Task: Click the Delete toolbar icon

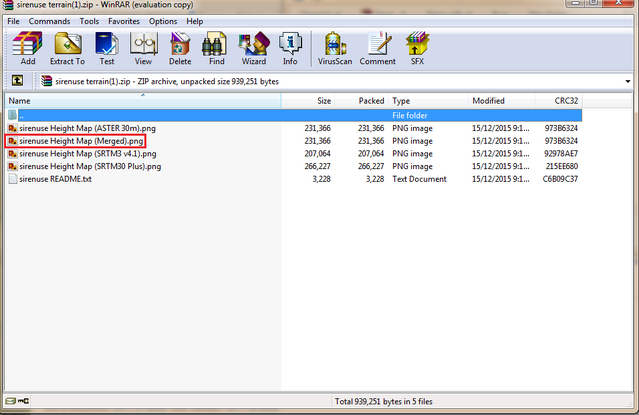Action: 180,48
